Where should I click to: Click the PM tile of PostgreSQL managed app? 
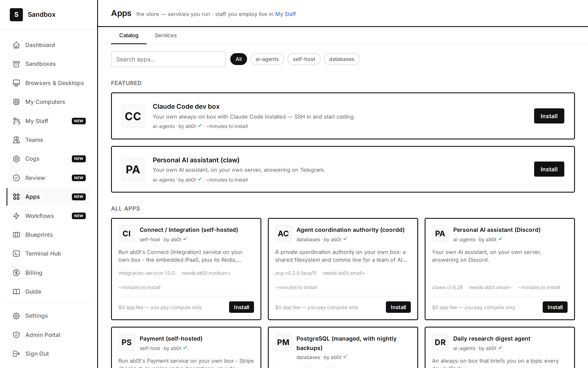(283, 342)
